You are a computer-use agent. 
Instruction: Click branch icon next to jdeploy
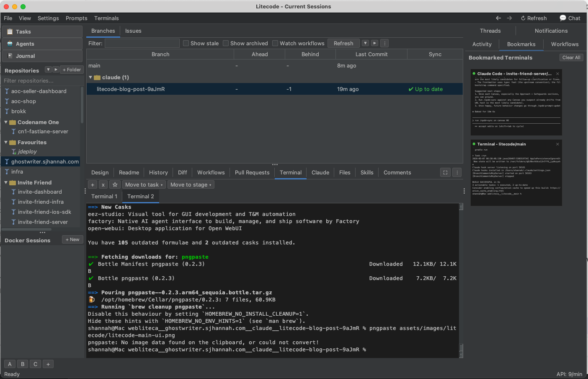pos(13,151)
